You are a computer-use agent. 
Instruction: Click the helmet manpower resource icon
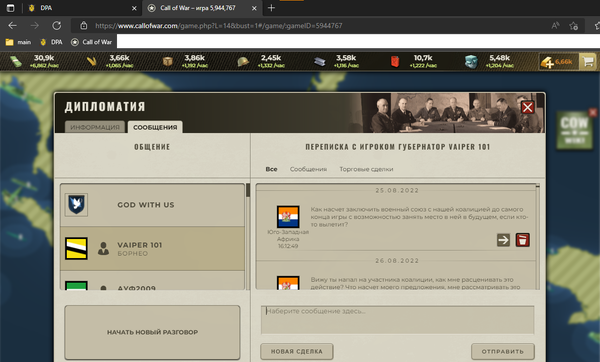(x=243, y=62)
